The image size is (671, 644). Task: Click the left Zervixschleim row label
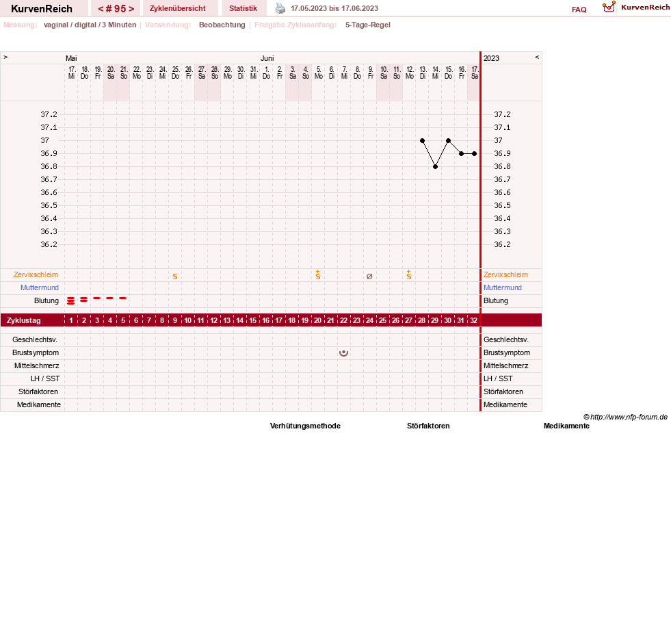click(x=36, y=275)
